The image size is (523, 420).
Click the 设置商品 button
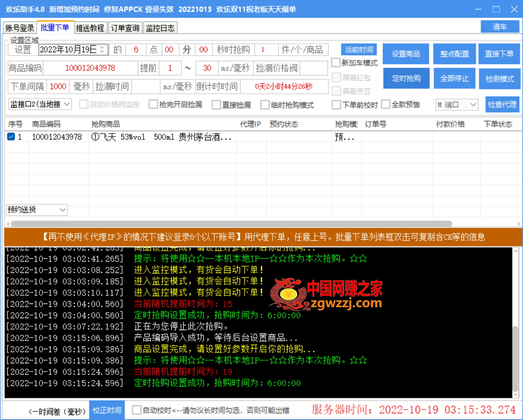[406, 54]
